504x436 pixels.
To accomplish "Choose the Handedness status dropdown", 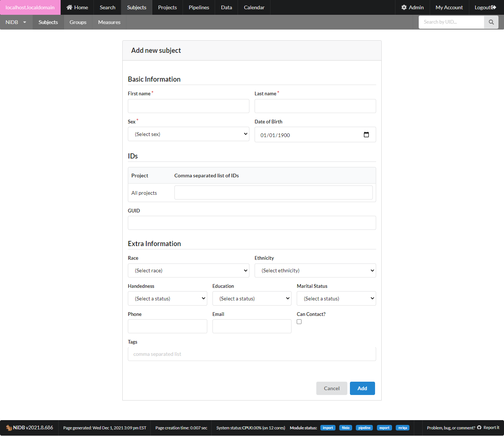I will 167,299.
